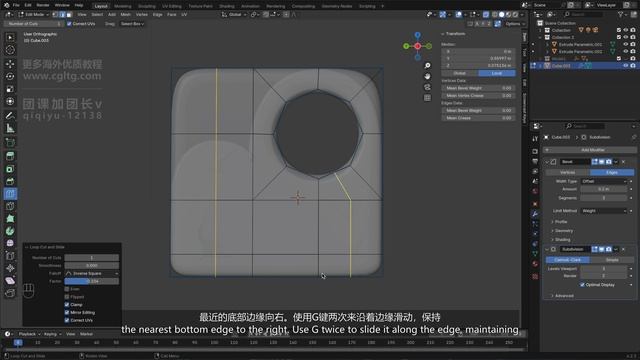This screenshot has width=640, height=360.
Task: Hide Cube.003 with its eye icon
Action: [x=626, y=66]
